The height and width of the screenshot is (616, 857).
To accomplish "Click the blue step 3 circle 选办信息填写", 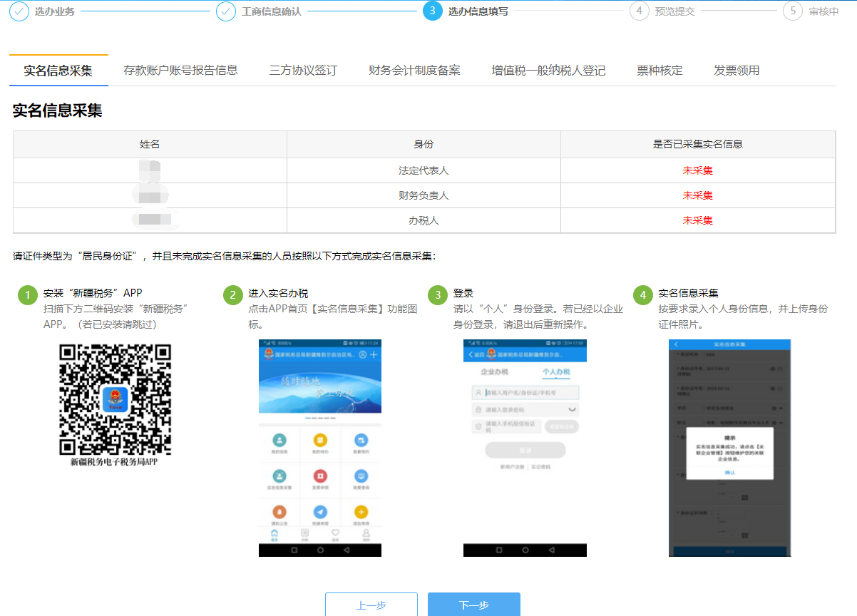I will coord(432,11).
